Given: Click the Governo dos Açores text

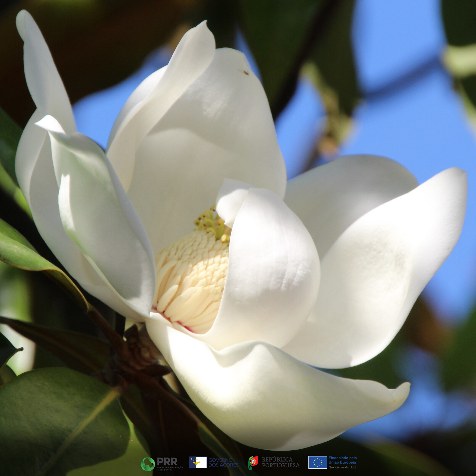Looking at the screenshot, I should coord(223,462).
